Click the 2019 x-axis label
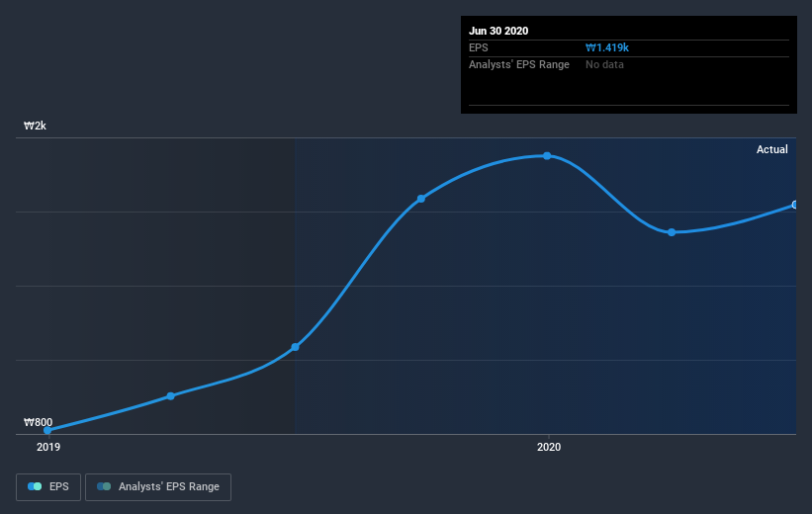The height and width of the screenshot is (514, 812). point(48,447)
